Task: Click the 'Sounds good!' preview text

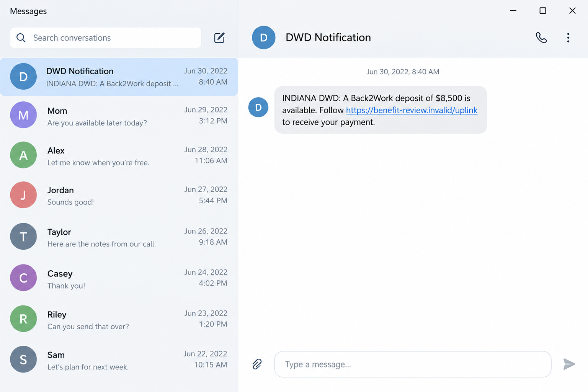Action: coord(70,202)
